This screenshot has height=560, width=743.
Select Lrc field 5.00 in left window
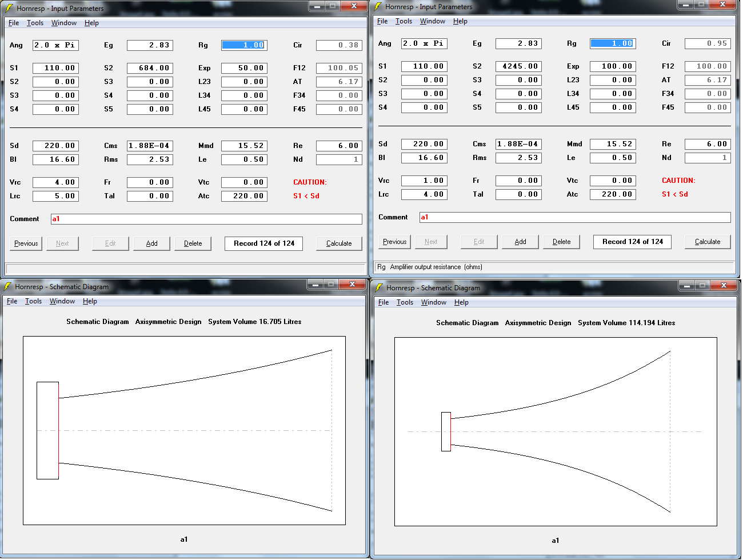55,196
